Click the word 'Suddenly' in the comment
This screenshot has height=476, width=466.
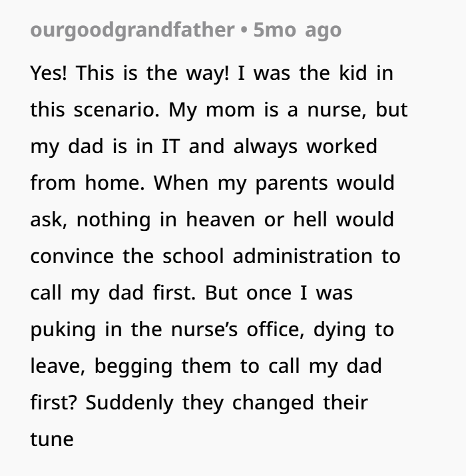[130, 403]
